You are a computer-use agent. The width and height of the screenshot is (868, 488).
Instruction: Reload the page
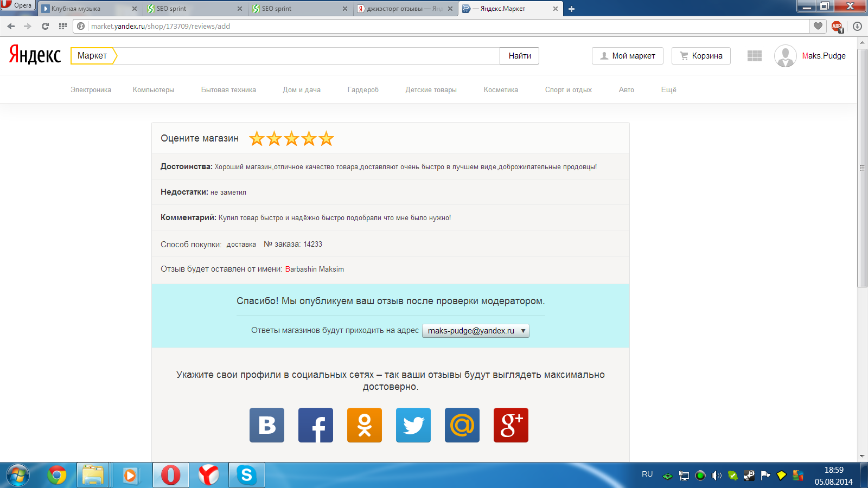point(46,26)
